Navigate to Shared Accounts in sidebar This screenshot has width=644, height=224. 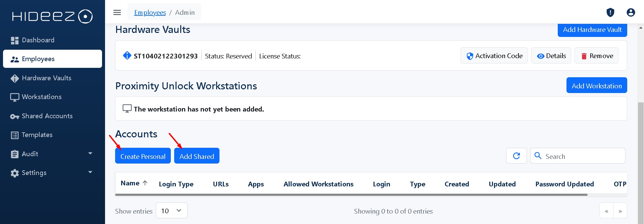point(47,116)
